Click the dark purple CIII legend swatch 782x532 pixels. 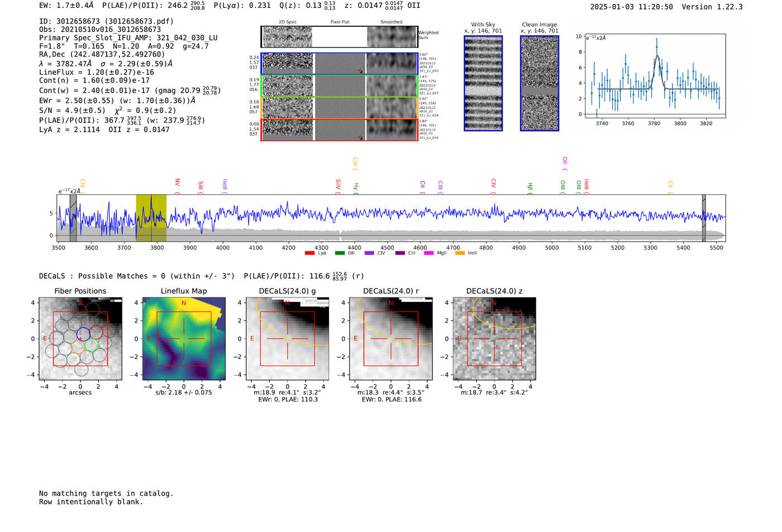[x=400, y=253]
